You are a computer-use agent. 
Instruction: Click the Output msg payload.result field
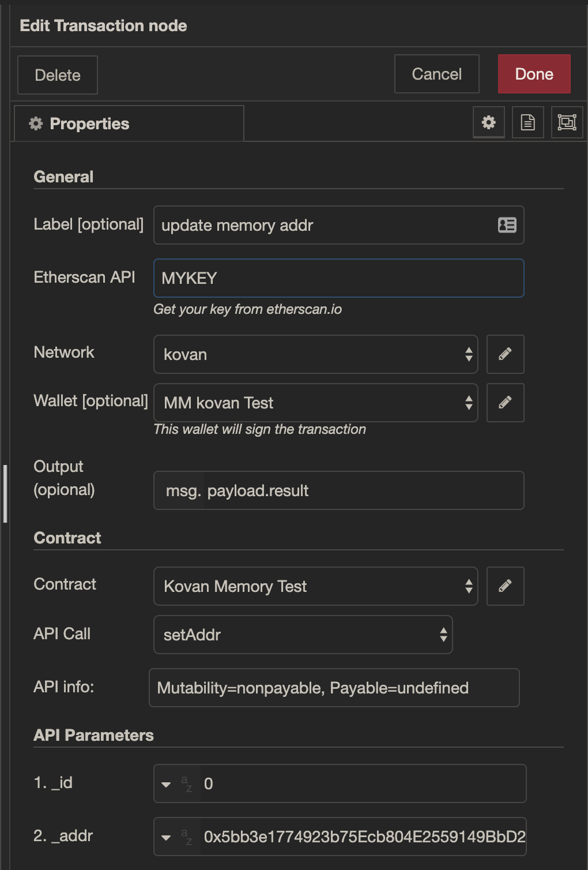point(362,490)
